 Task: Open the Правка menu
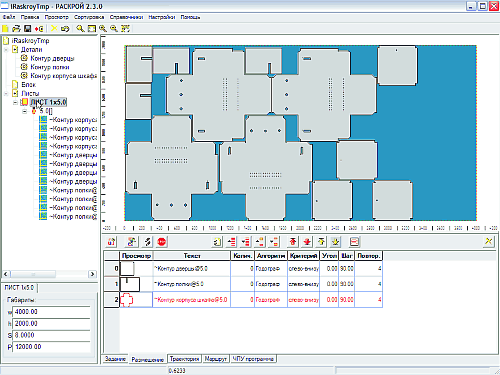(x=30, y=17)
